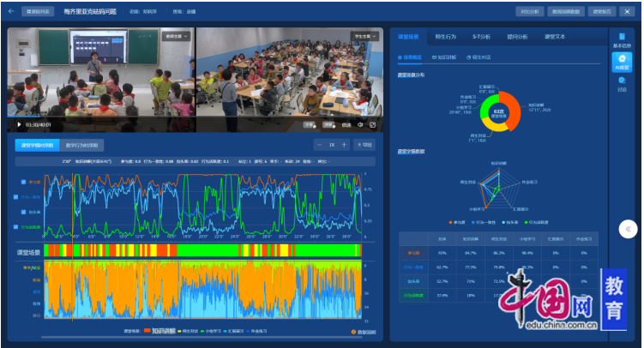Viewport: 644px width, 348px height.
Task: Enter fullscreen on the video player
Action: click(x=372, y=123)
